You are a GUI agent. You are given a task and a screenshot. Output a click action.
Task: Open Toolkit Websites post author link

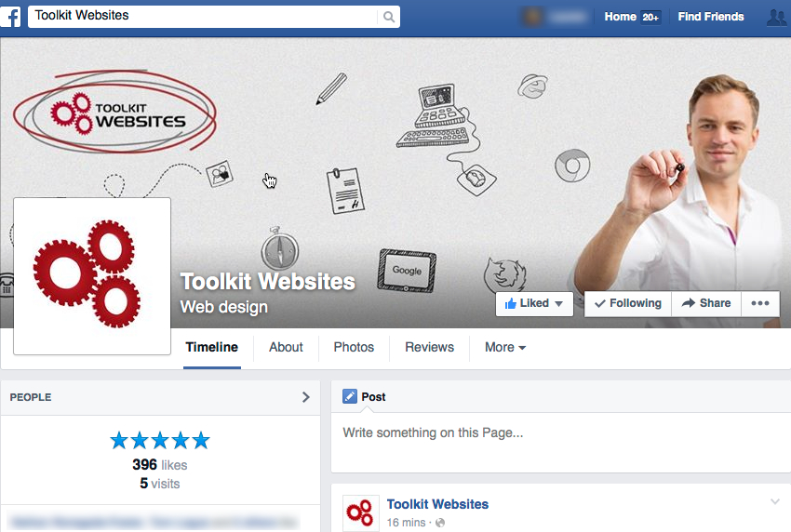coord(437,504)
